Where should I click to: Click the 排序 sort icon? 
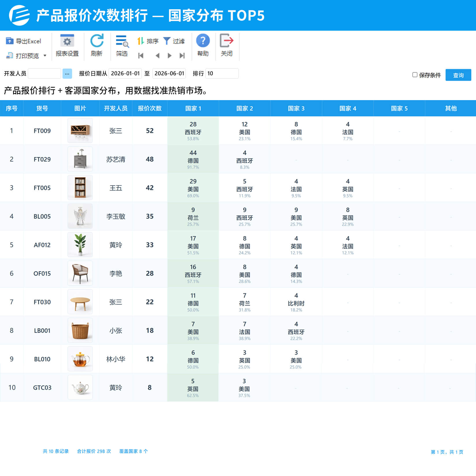click(x=141, y=41)
